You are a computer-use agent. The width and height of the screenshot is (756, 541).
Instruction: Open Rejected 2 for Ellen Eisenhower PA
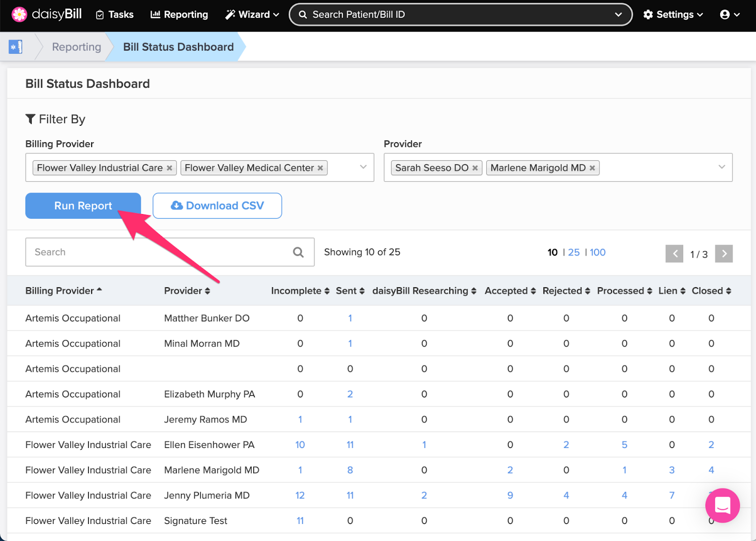[x=567, y=445]
